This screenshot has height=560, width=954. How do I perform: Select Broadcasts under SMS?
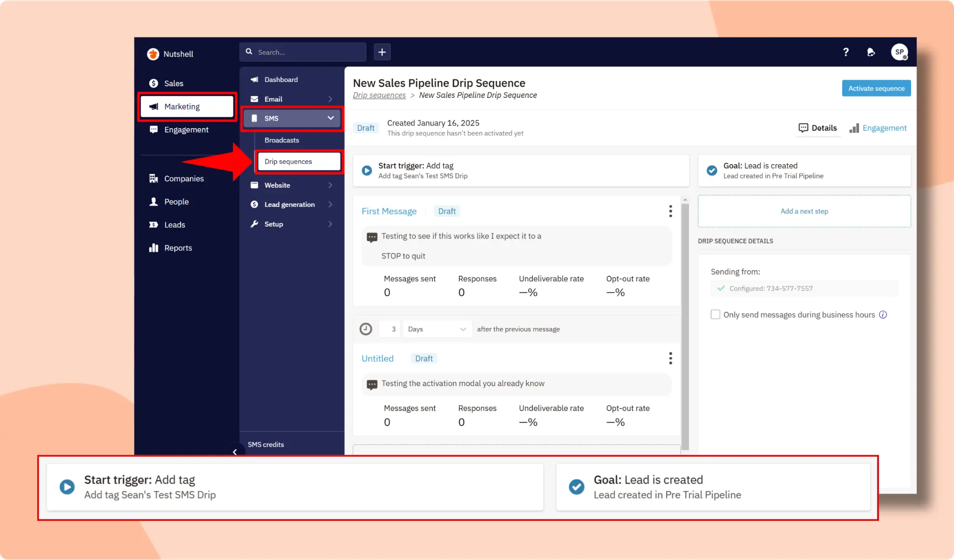point(281,140)
